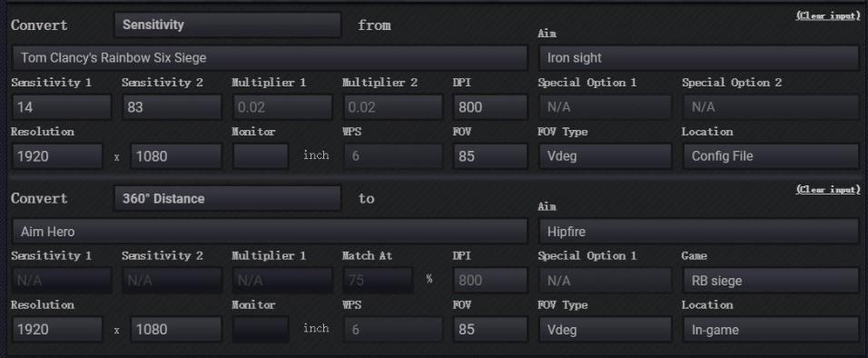Image resolution: width=868 pixels, height=358 pixels.
Task: Select the top FOV field showing 85
Action: point(490,156)
